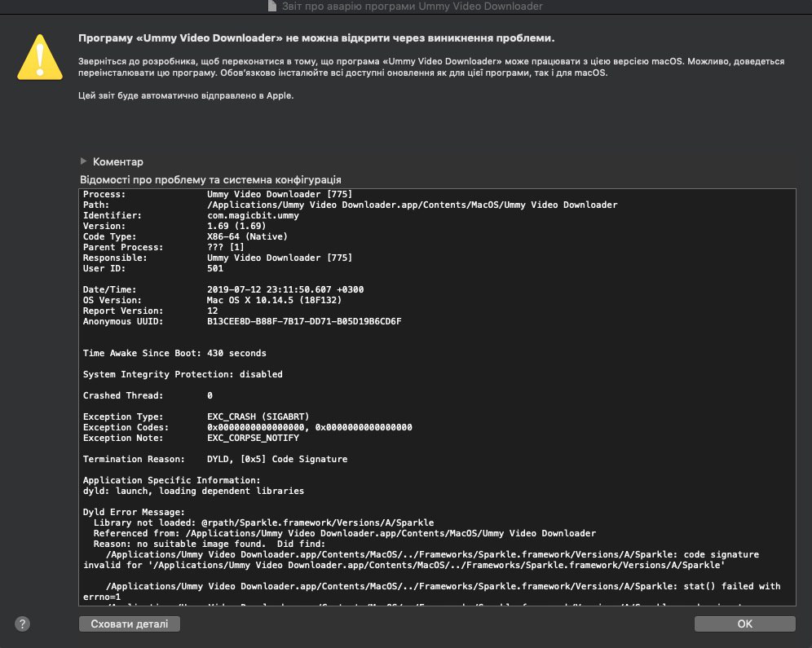The height and width of the screenshot is (648, 812).
Task: Click the yellow warning triangle icon
Action: (40, 57)
